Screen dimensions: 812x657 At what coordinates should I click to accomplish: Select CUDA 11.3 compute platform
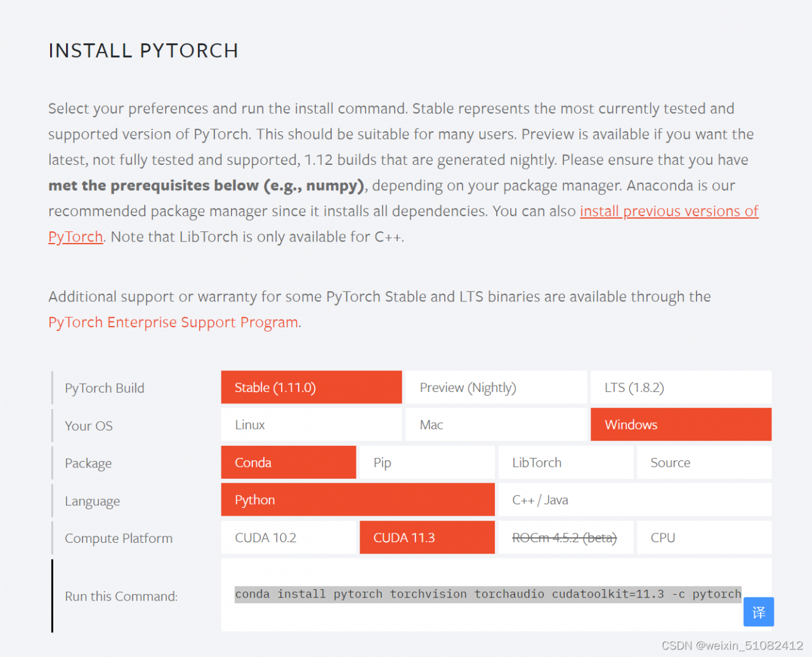pyautogui.click(x=426, y=538)
